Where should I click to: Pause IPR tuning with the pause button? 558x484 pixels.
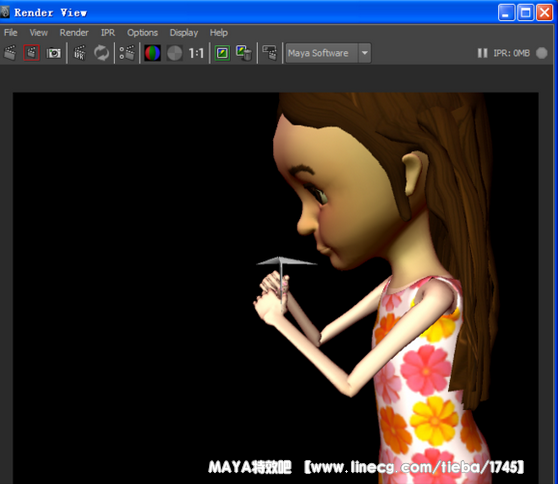(482, 53)
